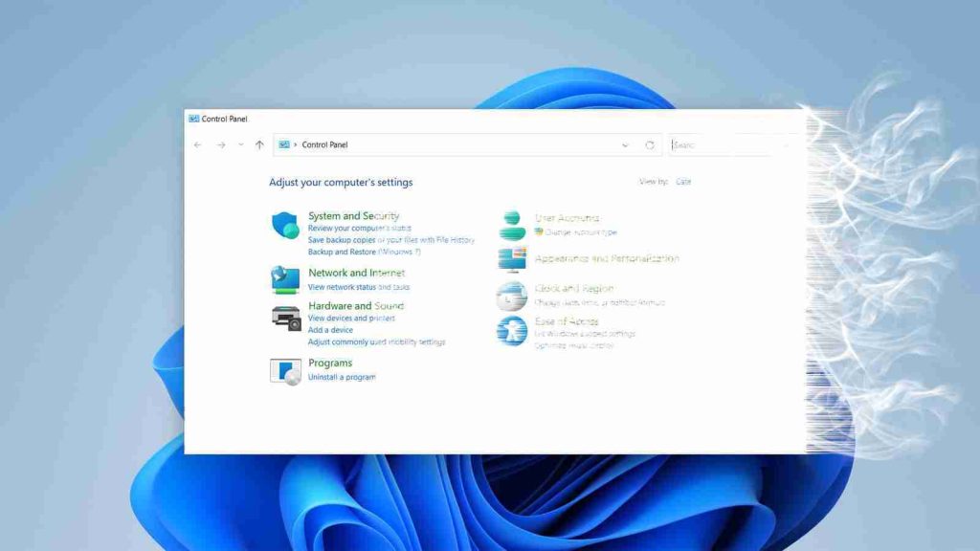Click the Clock and Region icon
The height and width of the screenshot is (551, 980).
pyautogui.click(x=512, y=297)
